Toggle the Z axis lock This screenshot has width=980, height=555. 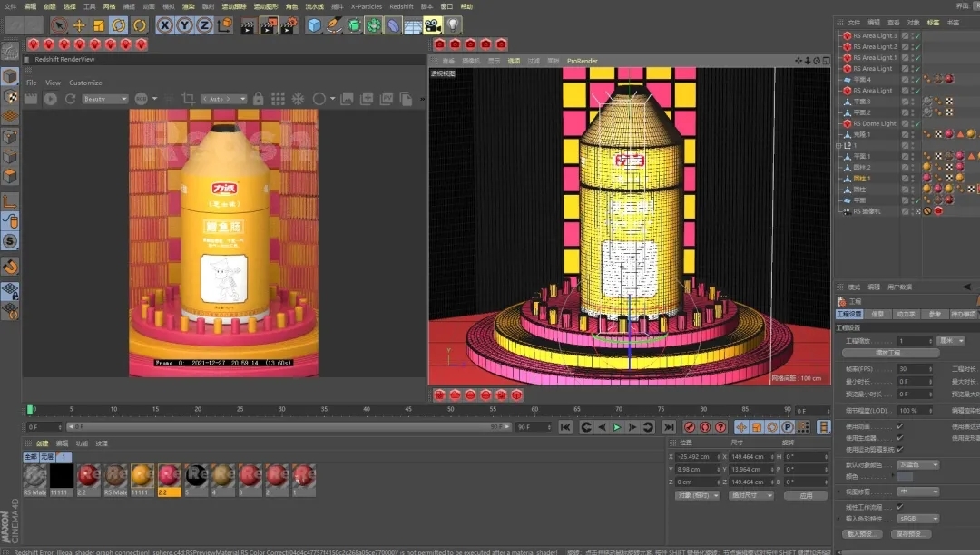204,25
